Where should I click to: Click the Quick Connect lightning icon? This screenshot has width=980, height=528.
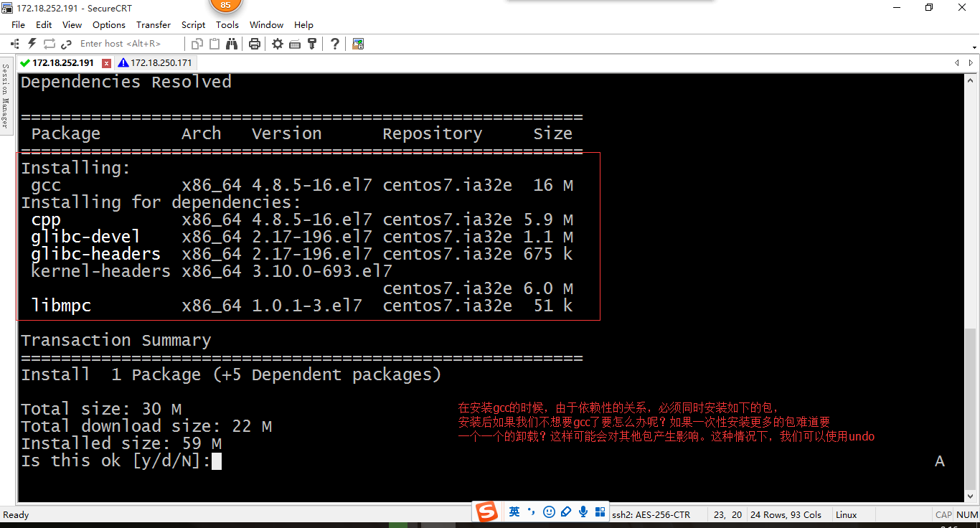click(32, 44)
